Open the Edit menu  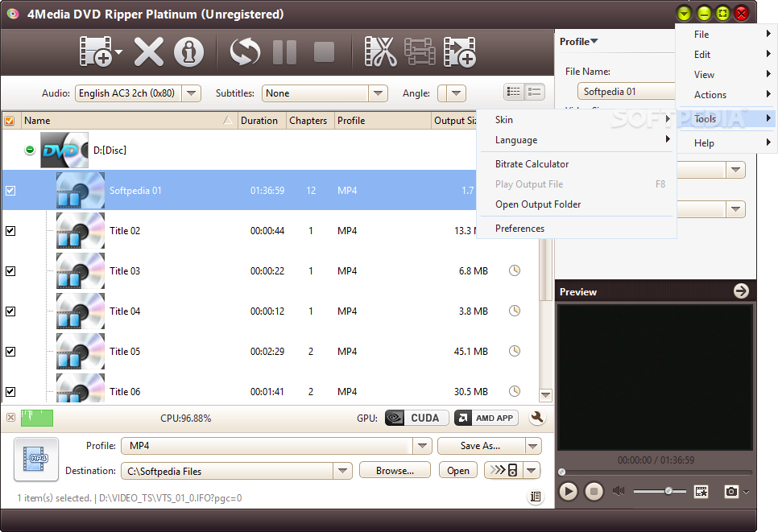pos(726,55)
